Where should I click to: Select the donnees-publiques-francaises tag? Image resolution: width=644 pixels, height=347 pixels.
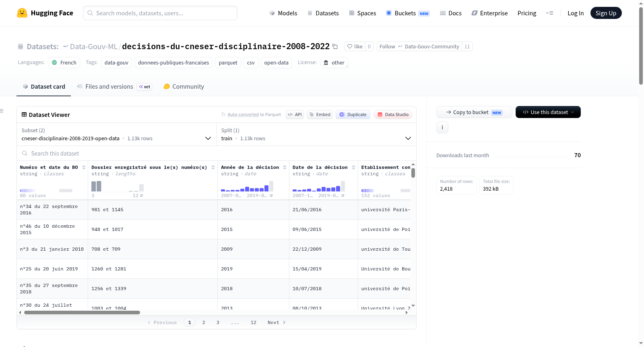click(x=173, y=62)
